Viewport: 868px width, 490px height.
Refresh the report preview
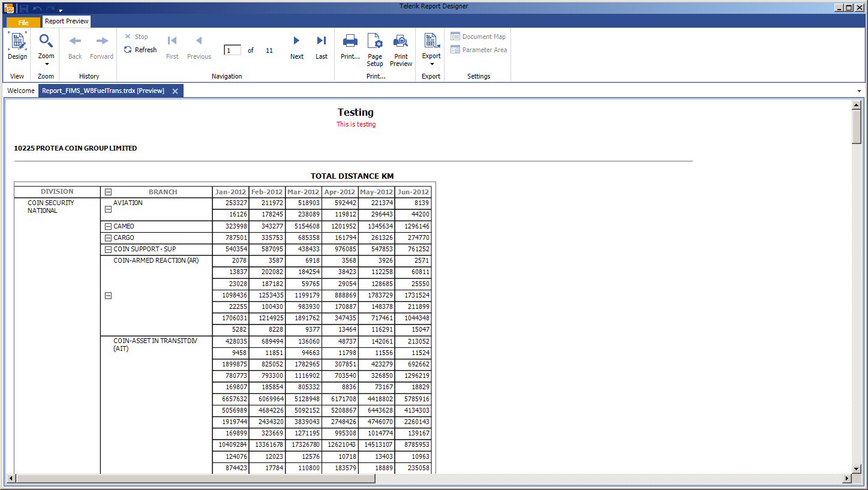click(140, 50)
